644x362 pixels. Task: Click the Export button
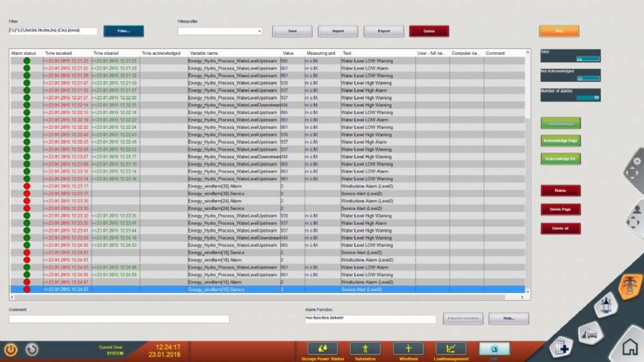[384, 31]
